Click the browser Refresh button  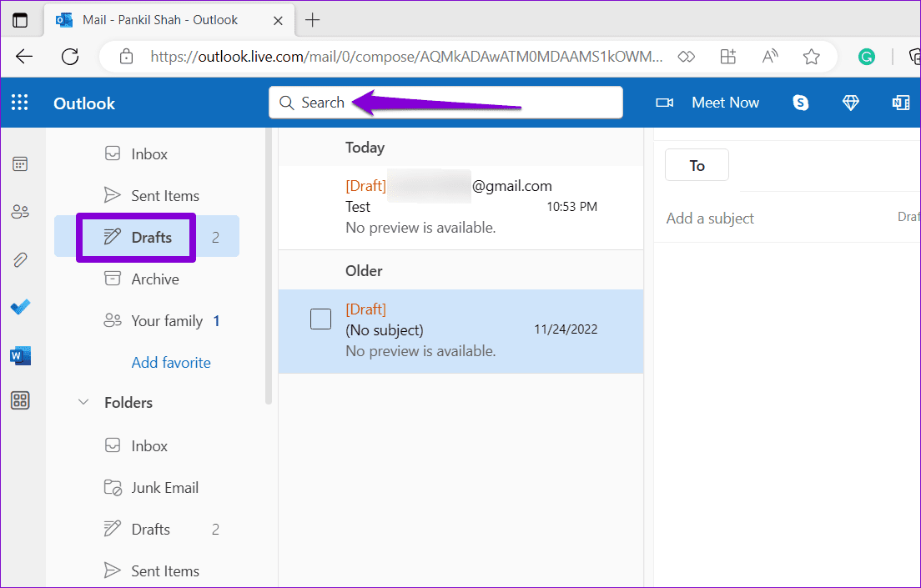coord(70,57)
